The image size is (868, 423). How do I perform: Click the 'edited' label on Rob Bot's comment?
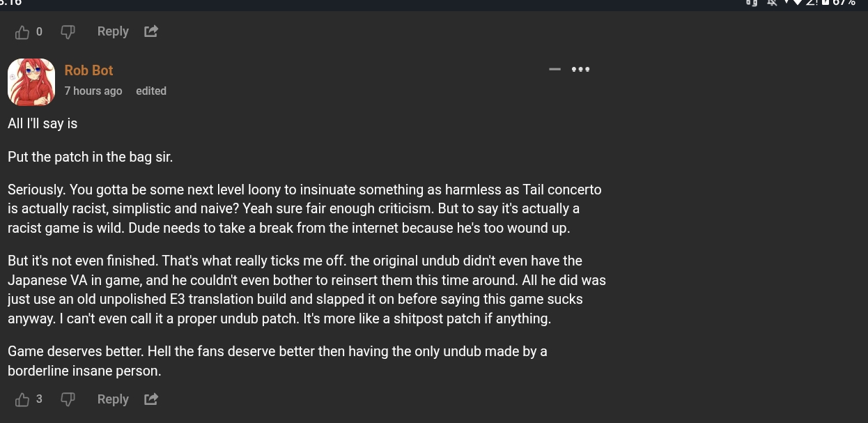click(x=151, y=91)
